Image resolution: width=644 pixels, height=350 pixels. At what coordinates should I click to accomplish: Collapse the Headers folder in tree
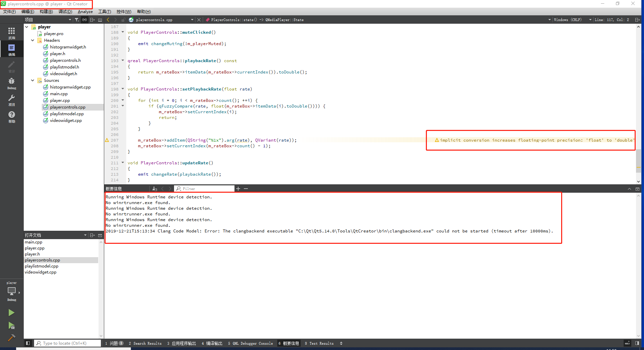pyautogui.click(x=32, y=40)
